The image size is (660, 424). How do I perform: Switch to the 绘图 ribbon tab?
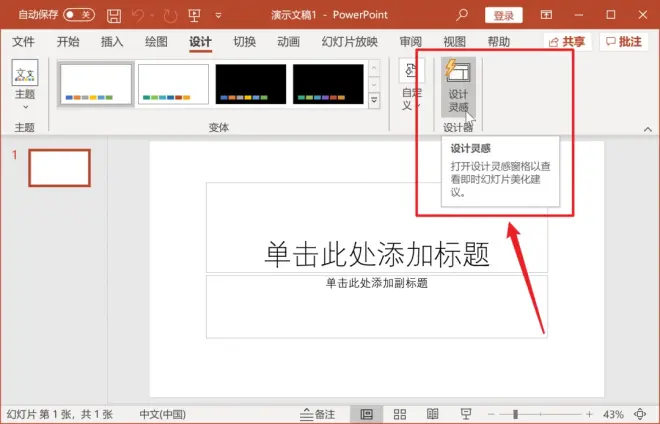(x=156, y=42)
